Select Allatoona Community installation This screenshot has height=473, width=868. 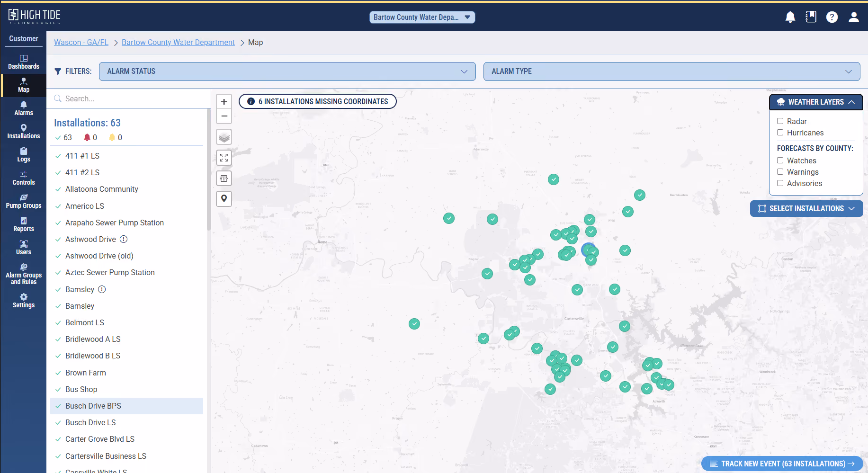126,189
